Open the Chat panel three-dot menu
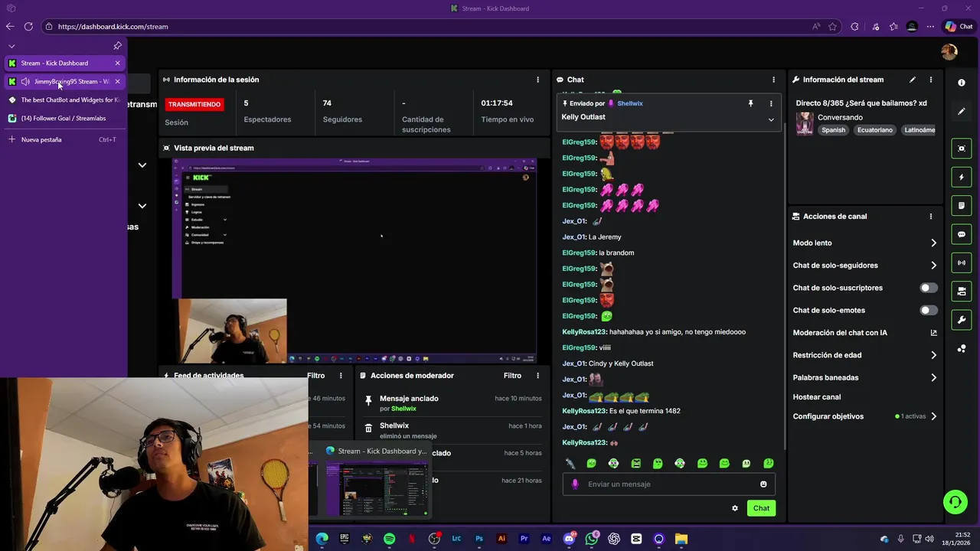The width and height of the screenshot is (980, 551). click(773, 80)
